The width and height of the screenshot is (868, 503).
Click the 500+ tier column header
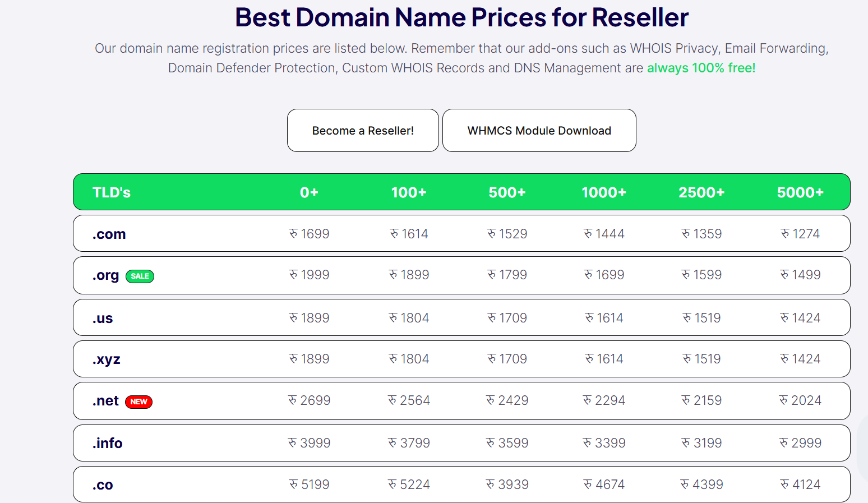click(x=507, y=192)
